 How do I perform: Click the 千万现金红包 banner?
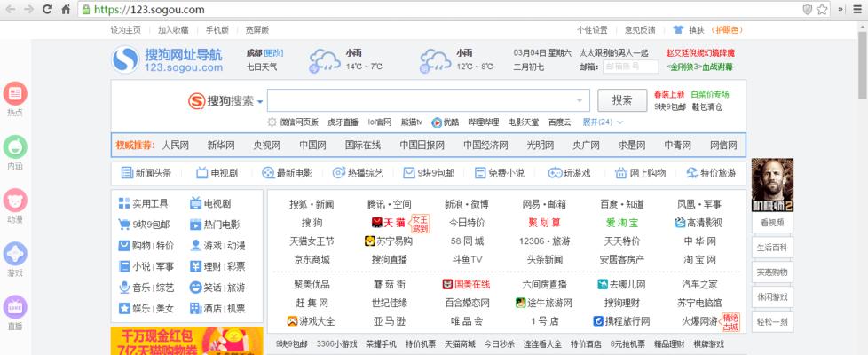(187, 341)
